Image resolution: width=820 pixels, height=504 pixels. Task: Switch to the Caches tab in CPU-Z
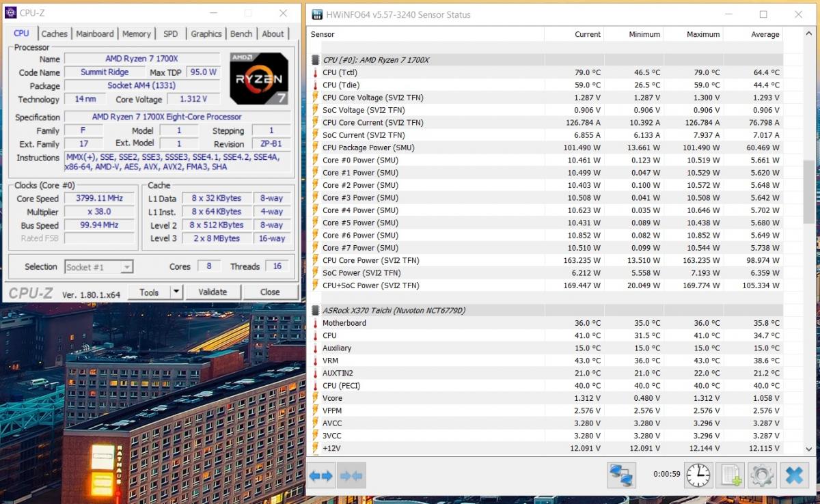click(x=55, y=33)
